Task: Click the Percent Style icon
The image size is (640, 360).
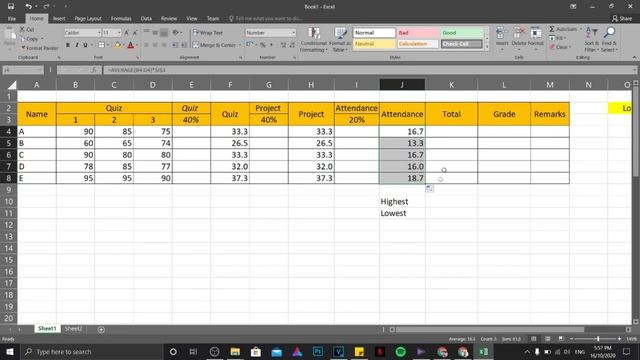Action: (263, 45)
